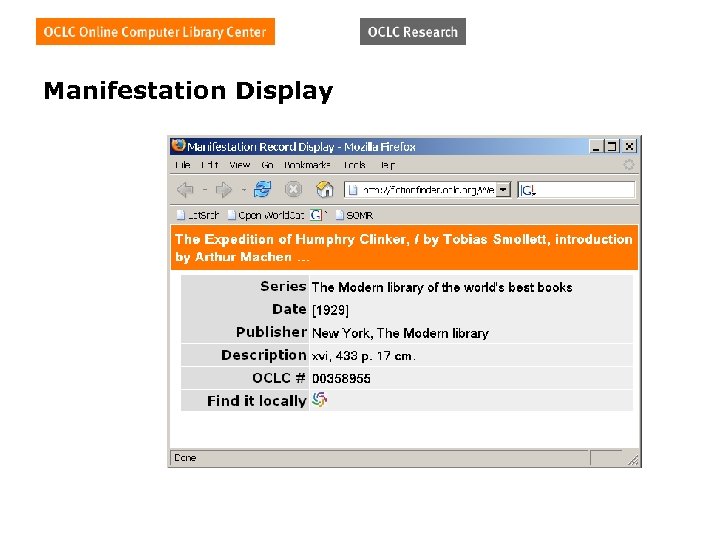720x540 pixels.
Task: Open the Open WorldCat bookmark
Action: 266,215
